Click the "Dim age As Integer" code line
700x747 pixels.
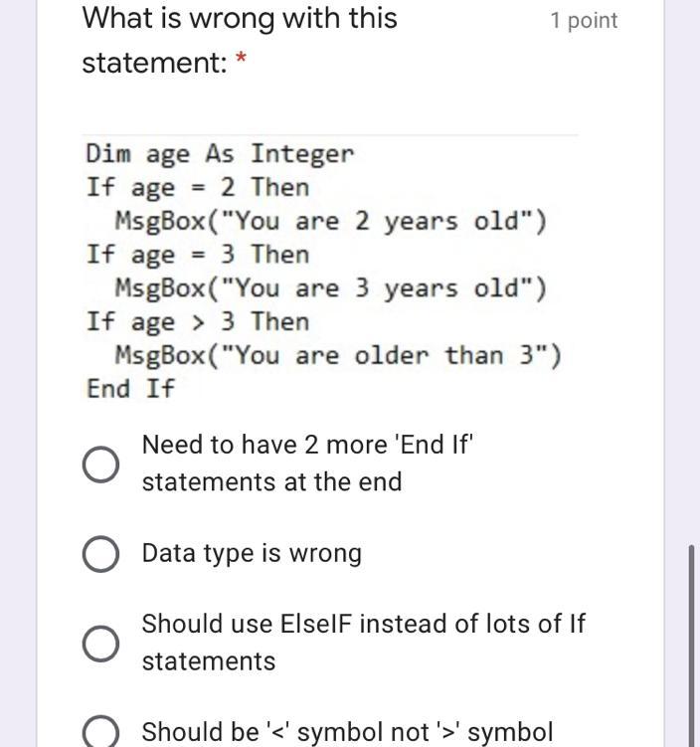pos(220,154)
